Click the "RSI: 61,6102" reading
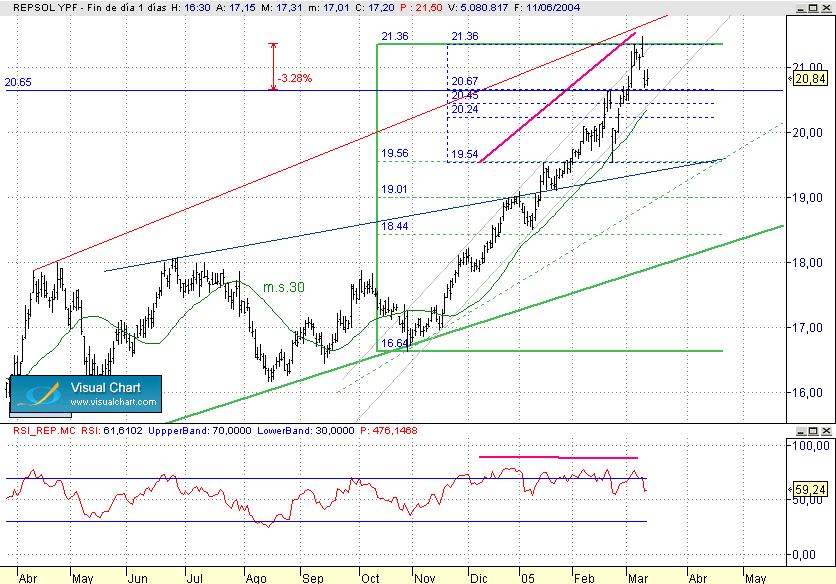Screen dimensions: 836x584 [x=112, y=430]
